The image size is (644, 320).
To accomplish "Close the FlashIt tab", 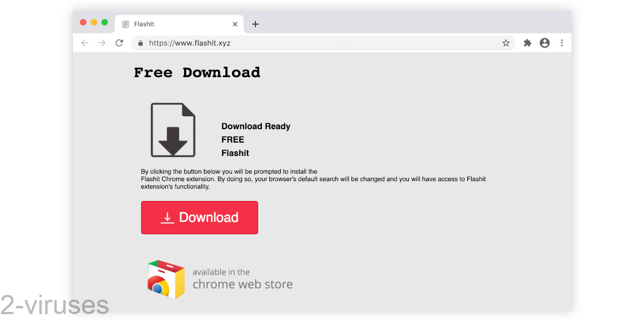I will tap(235, 24).
